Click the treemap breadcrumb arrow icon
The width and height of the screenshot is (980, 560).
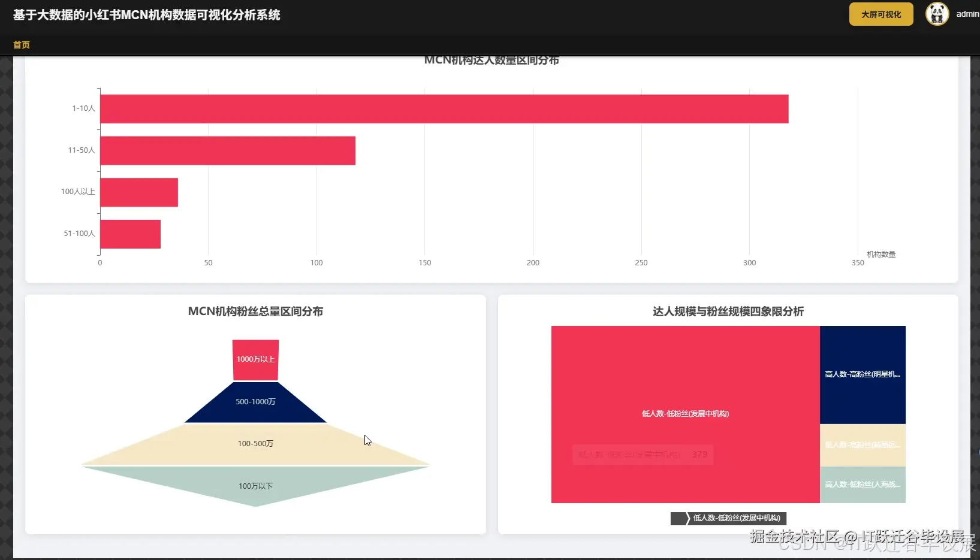683,518
